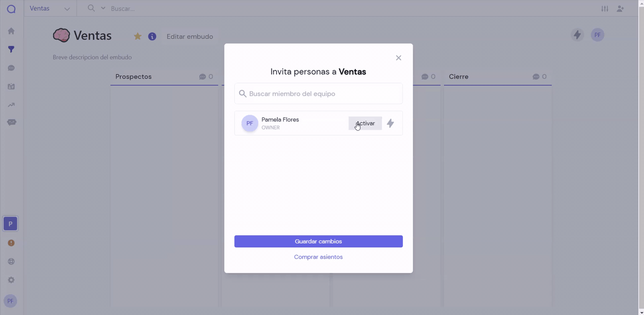Open the Comprar asientos link
Image resolution: width=644 pixels, height=315 pixels.
[318, 257]
